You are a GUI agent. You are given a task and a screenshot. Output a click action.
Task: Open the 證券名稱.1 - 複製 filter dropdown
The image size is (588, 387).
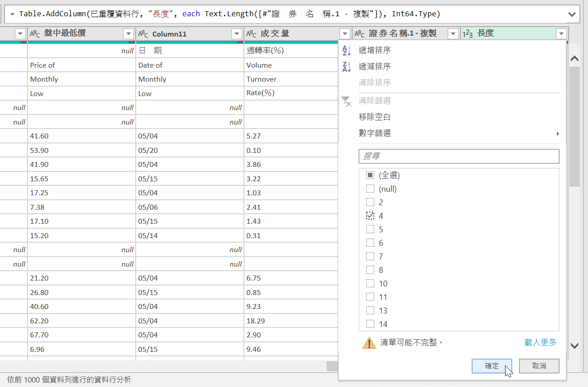tap(453, 33)
